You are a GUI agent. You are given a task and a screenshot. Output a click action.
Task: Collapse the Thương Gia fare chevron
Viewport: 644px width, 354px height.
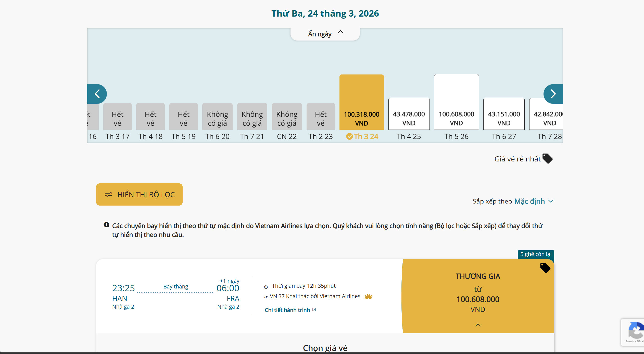478,325
